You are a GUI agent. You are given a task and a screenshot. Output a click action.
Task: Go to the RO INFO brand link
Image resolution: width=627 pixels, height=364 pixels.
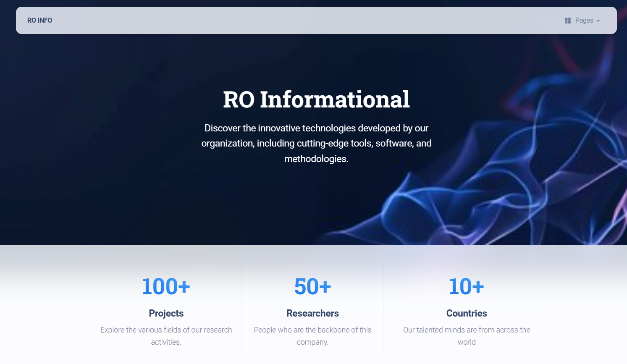tap(39, 20)
